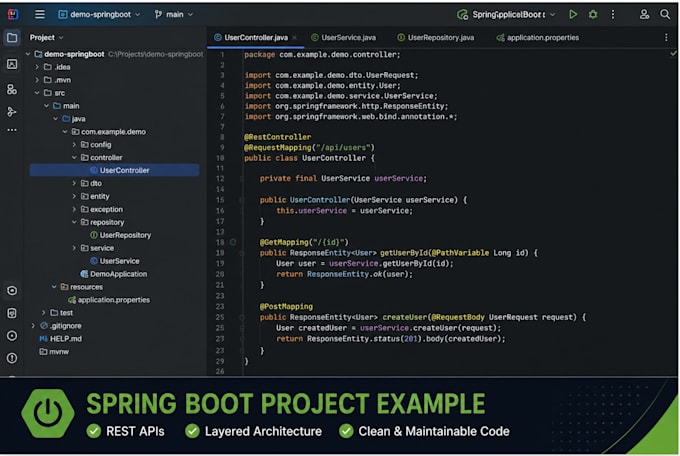Open the user account icon
680x456 pixels.
click(644, 14)
